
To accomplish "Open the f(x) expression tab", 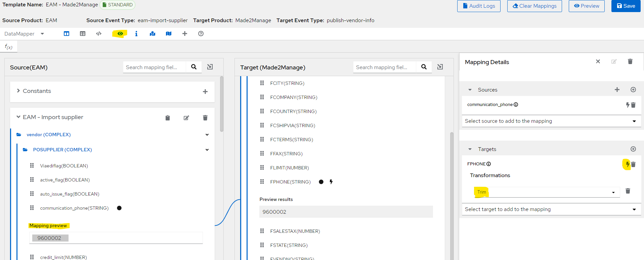I will coord(9,47).
